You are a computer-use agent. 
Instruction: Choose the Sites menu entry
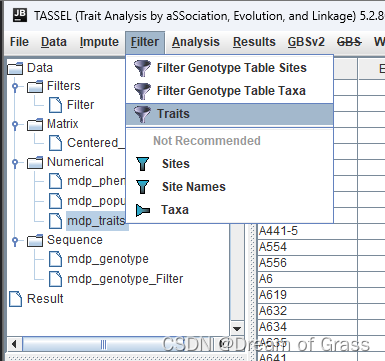[230, 164]
